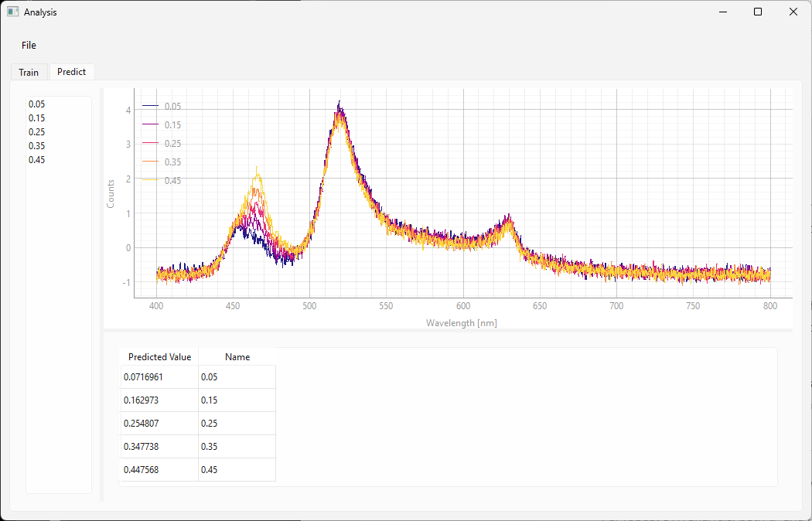Select the 0.447568 predicted value cell
812x521 pixels.
pos(159,470)
